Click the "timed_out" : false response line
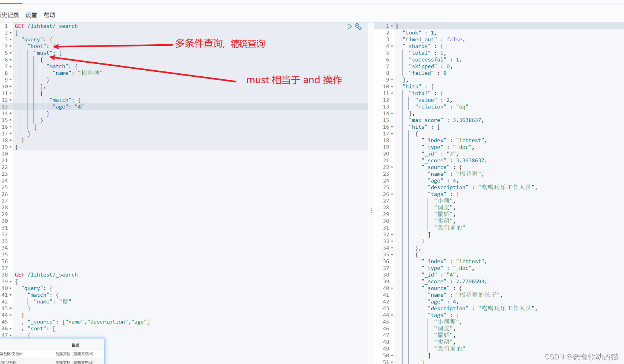This screenshot has width=624, height=364. (x=434, y=39)
